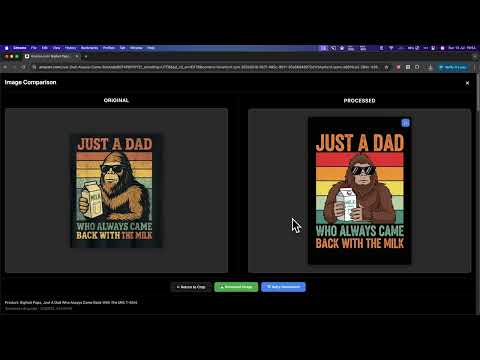Select the processed Bigfoot dad design image
The image size is (480, 360).
click(x=359, y=191)
